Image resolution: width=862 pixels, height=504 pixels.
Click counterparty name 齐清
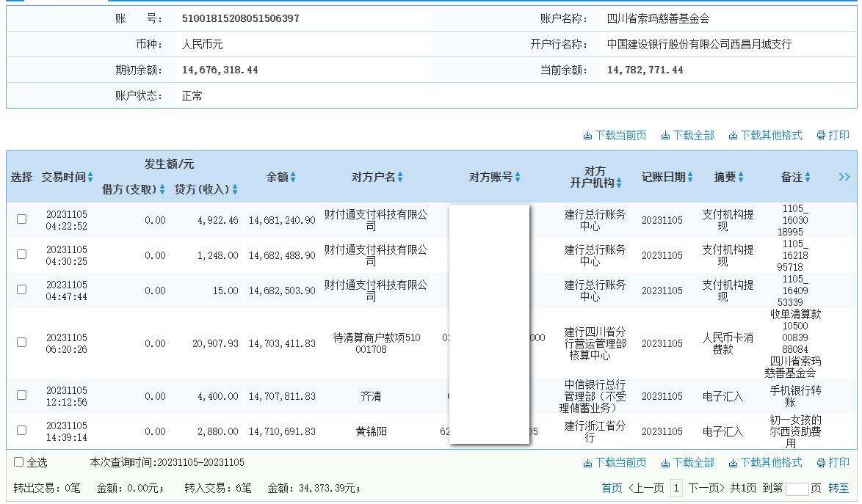pyautogui.click(x=371, y=396)
